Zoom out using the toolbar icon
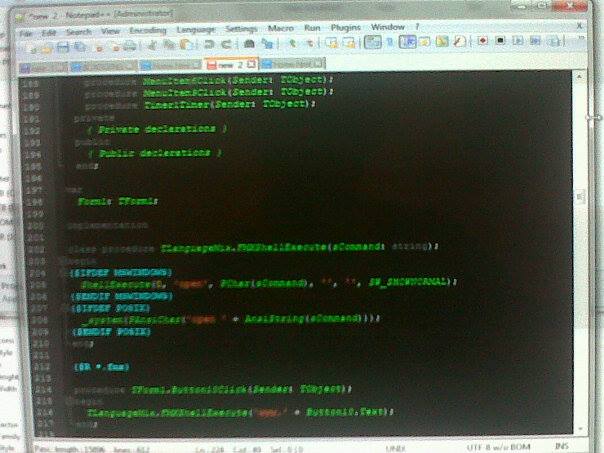 310,43
